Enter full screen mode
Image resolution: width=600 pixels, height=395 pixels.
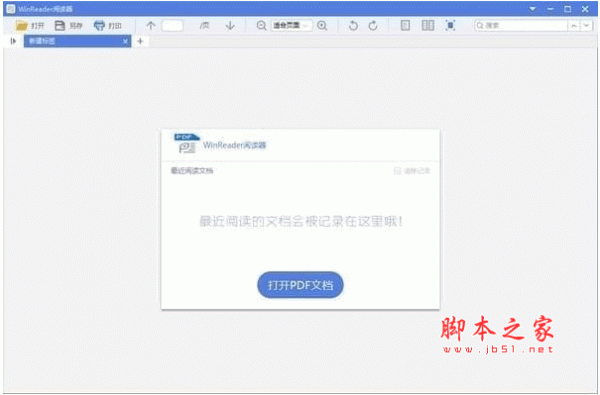(x=450, y=26)
